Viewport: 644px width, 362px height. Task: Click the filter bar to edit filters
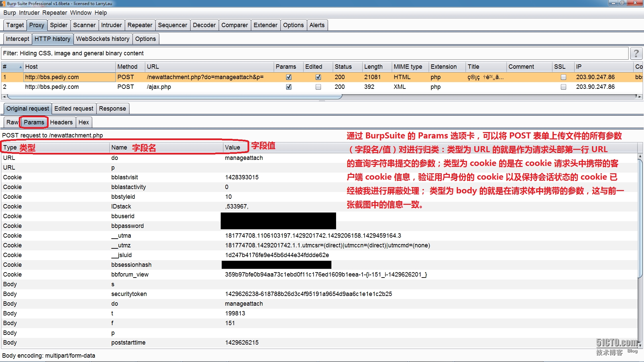point(315,53)
